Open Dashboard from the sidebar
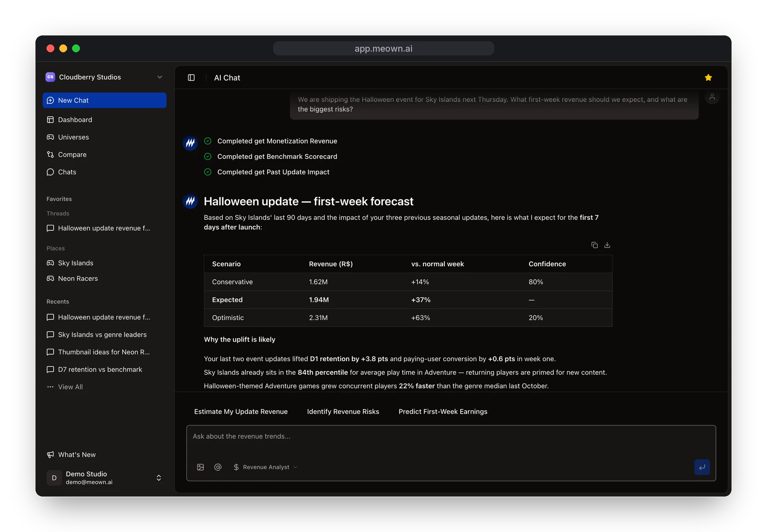Screen dimensions: 767x532 coord(104,120)
